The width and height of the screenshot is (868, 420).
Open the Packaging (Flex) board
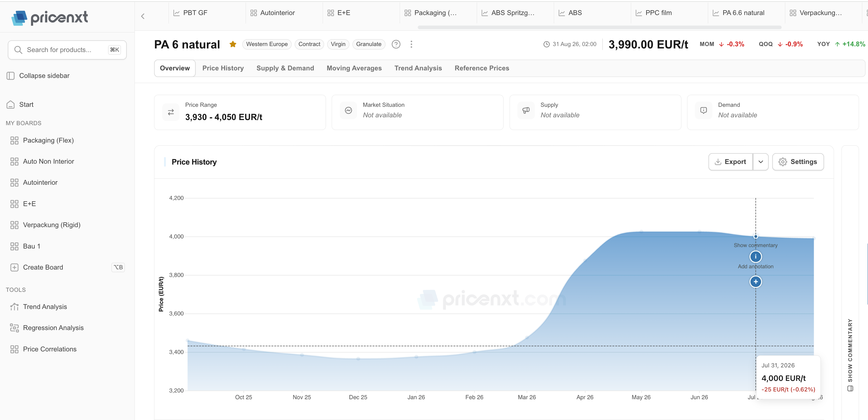coord(42,141)
